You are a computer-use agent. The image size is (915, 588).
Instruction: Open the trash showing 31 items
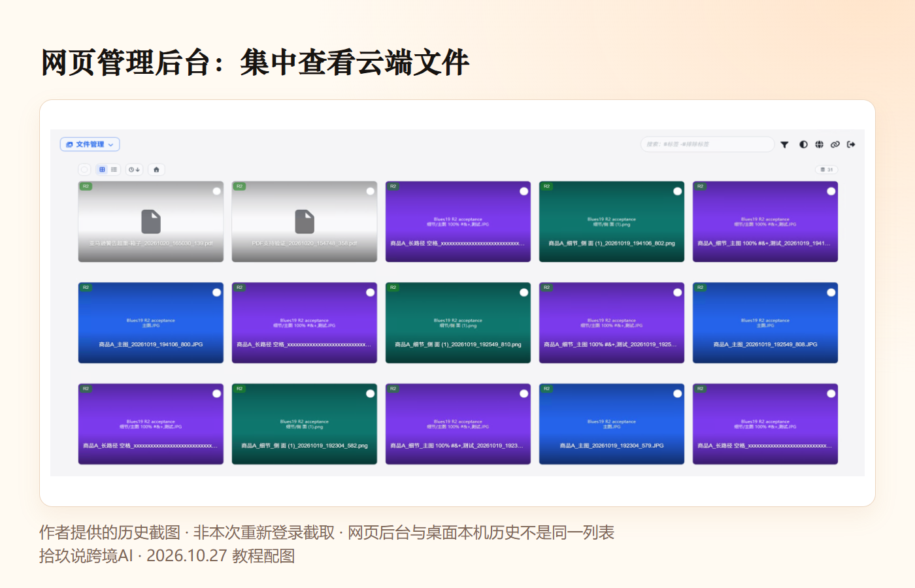(827, 170)
